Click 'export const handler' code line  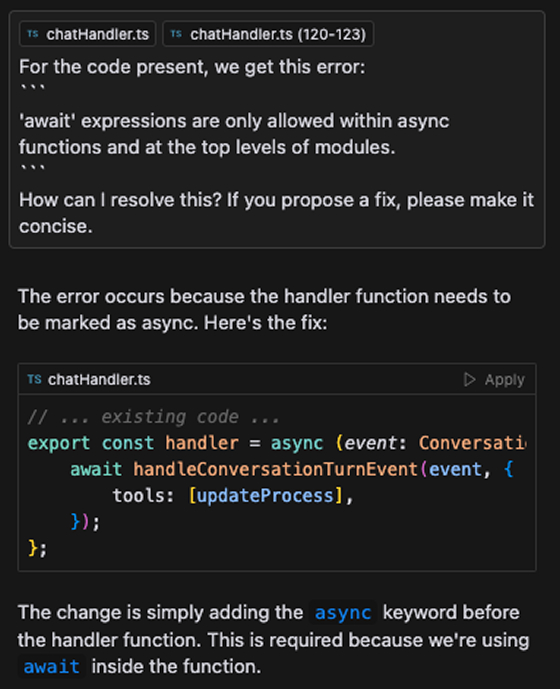(276, 443)
